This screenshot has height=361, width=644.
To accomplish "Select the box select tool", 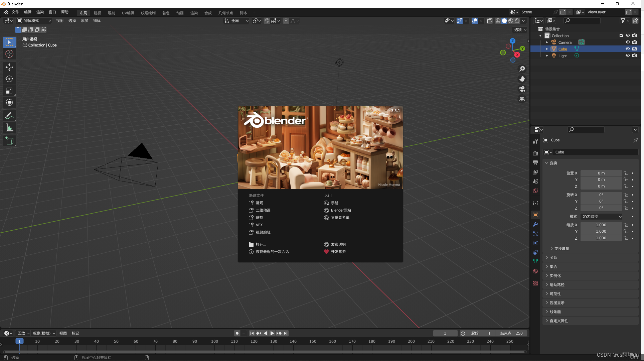I will click(x=9, y=42).
